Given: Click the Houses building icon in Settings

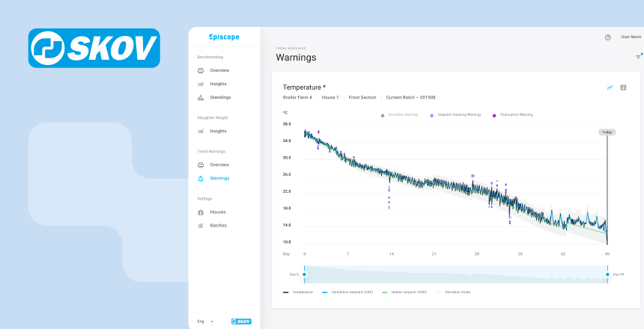Looking at the screenshot, I should tap(201, 212).
